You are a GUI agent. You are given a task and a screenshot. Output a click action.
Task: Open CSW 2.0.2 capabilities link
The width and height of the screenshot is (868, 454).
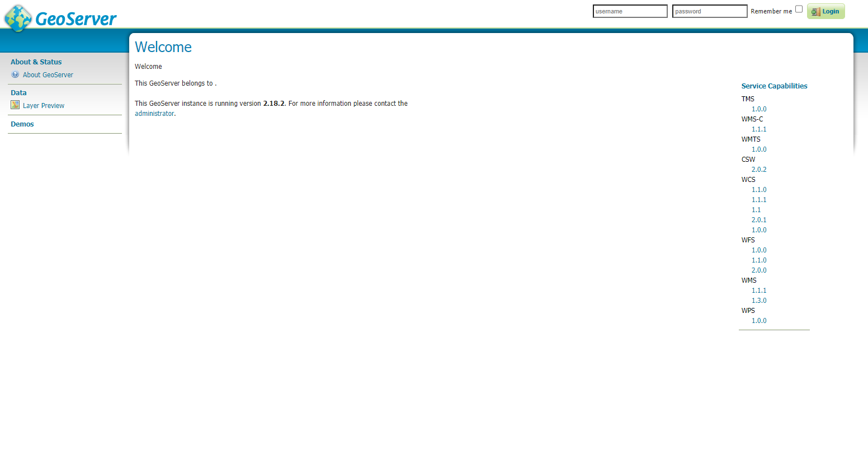point(759,170)
